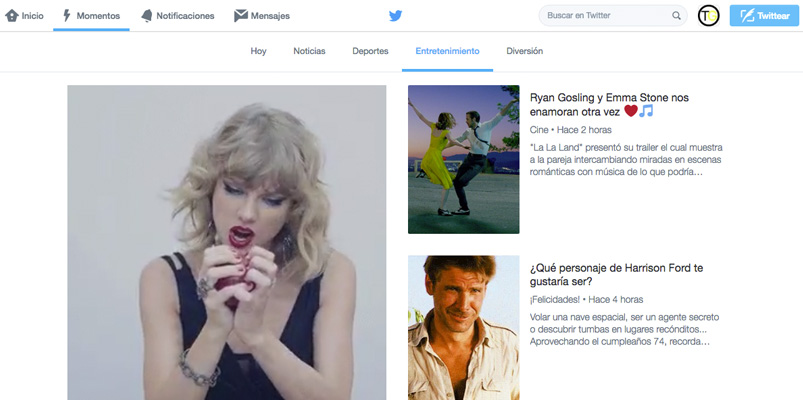
Task: Select the Entretenimiento tab
Action: 447,51
